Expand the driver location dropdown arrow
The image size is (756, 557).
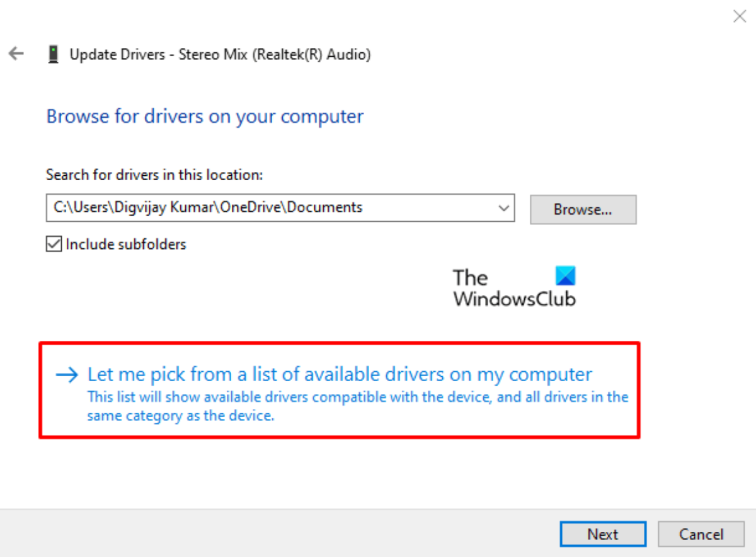503,208
